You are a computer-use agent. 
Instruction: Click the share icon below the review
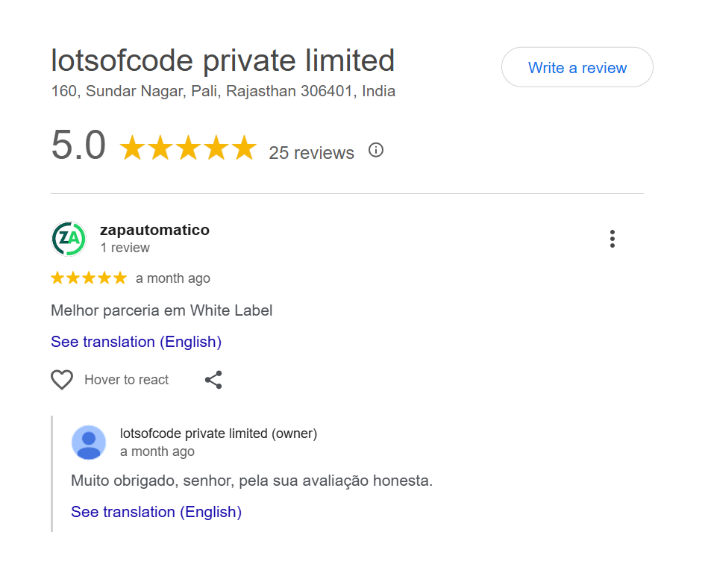(x=213, y=380)
